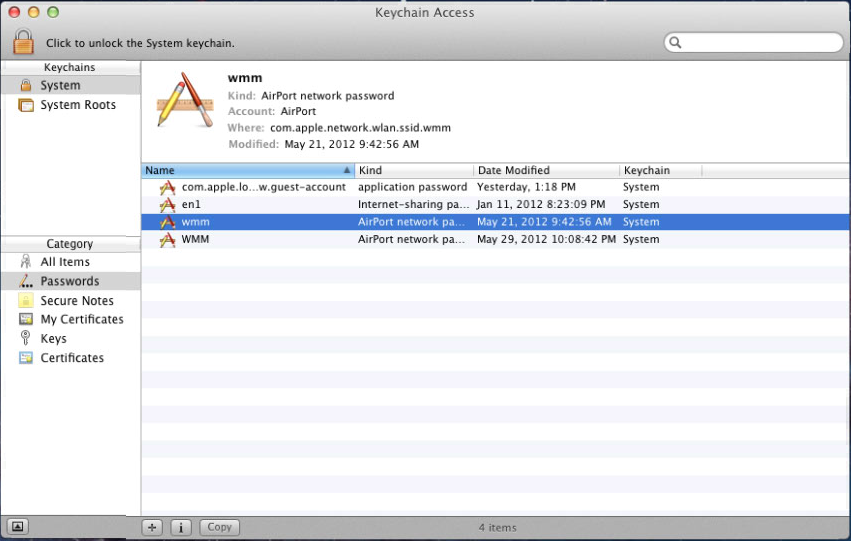The height and width of the screenshot is (541, 851).
Task: Click the Copy button
Action: 219,527
